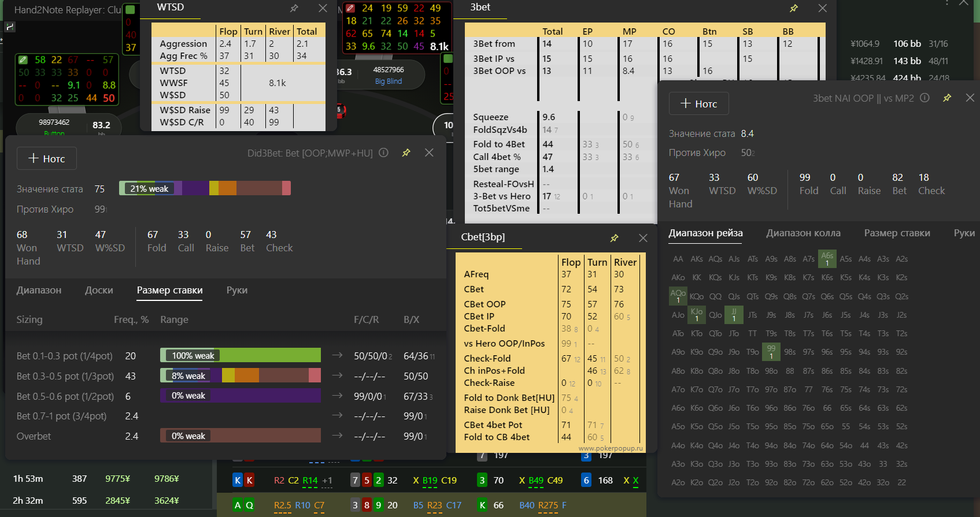Click www.pokerpopup.ru link text

click(611, 448)
